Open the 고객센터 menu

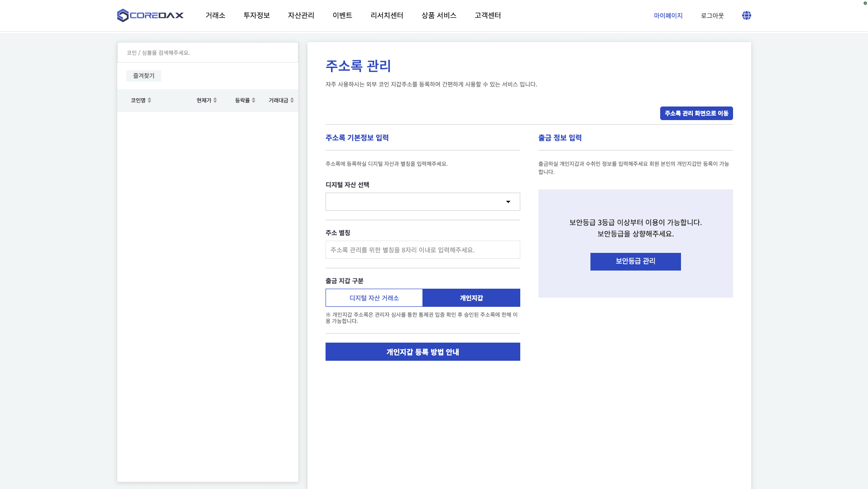tap(488, 15)
